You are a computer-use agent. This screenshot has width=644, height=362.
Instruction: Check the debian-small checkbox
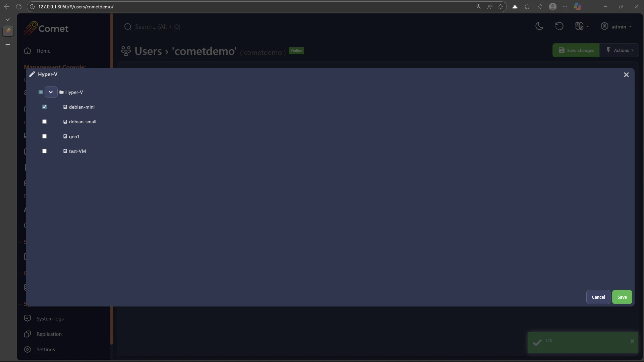tap(45, 122)
